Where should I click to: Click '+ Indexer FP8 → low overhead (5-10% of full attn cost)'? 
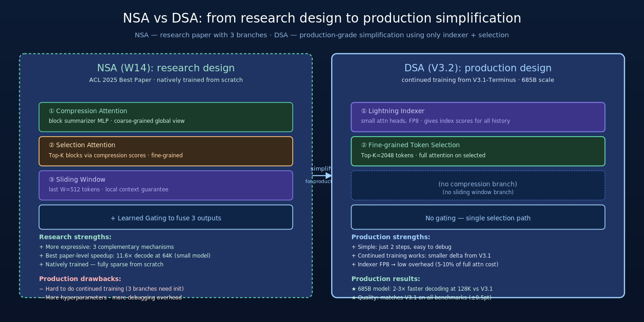pos(425,264)
